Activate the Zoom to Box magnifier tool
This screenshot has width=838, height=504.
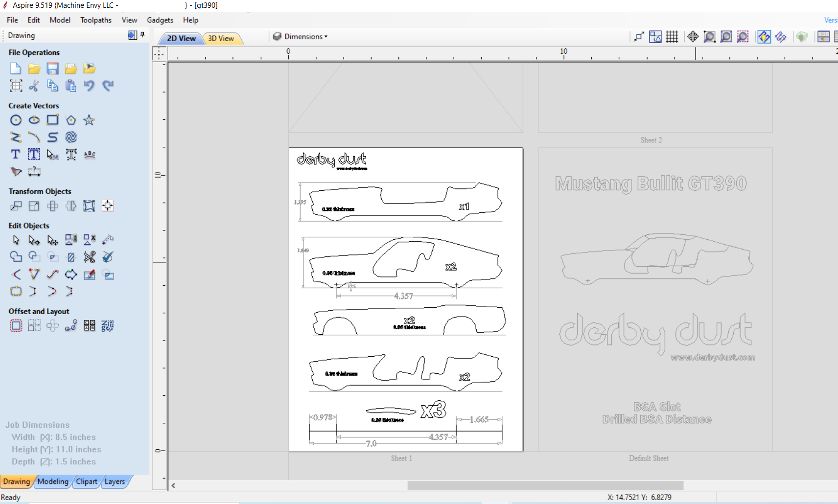710,36
